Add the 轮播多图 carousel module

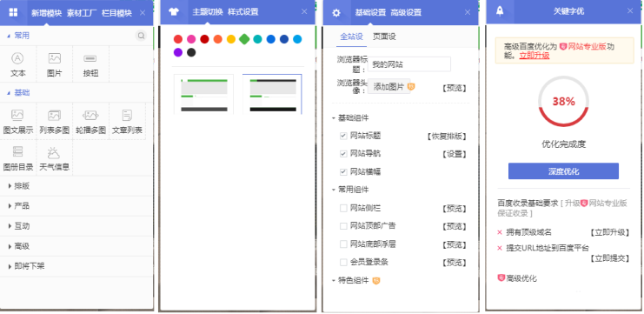(90, 122)
